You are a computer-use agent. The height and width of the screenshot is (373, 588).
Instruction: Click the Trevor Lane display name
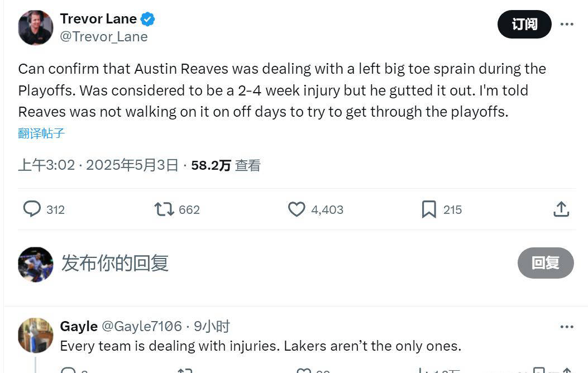[x=98, y=19]
